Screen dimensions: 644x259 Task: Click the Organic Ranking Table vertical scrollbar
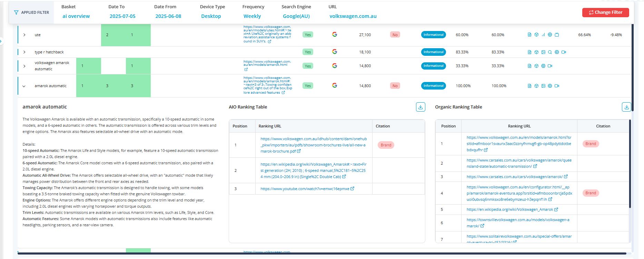tap(630, 164)
